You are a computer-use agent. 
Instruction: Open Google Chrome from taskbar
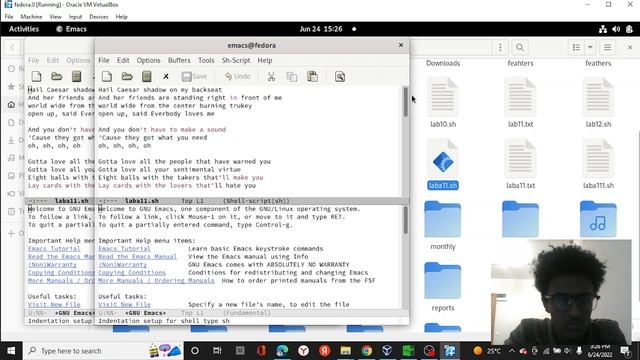(x=367, y=351)
